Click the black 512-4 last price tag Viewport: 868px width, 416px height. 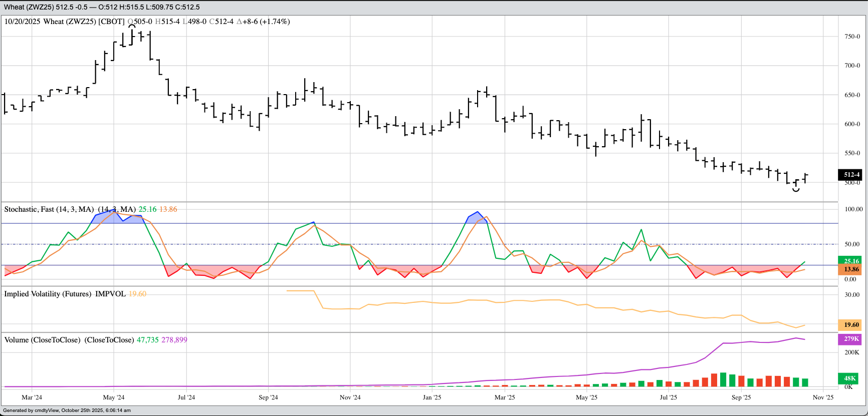(x=851, y=175)
